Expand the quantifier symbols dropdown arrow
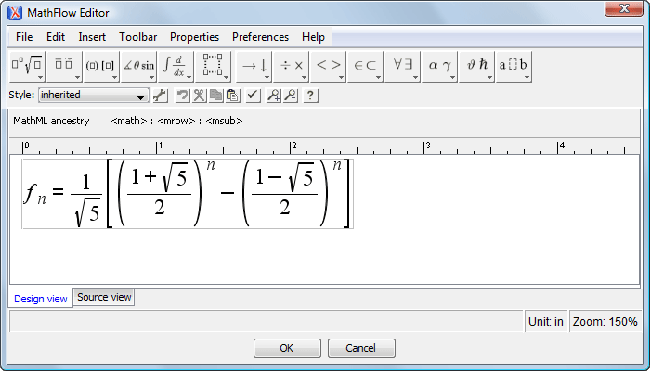This screenshot has width=650, height=371. pos(415,78)
